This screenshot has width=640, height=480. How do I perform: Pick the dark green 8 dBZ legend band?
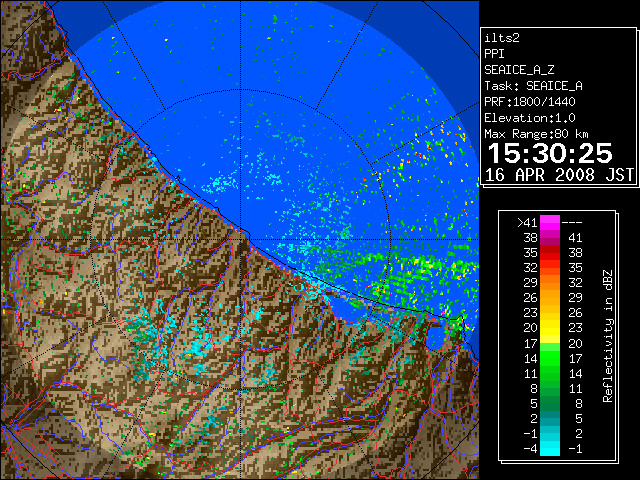click(550, 389)
